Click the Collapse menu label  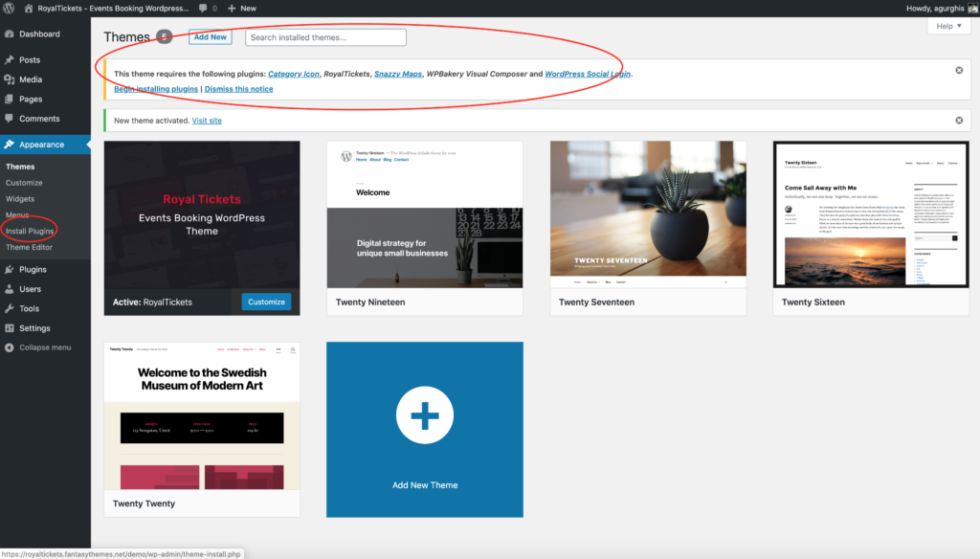point(45,347)
